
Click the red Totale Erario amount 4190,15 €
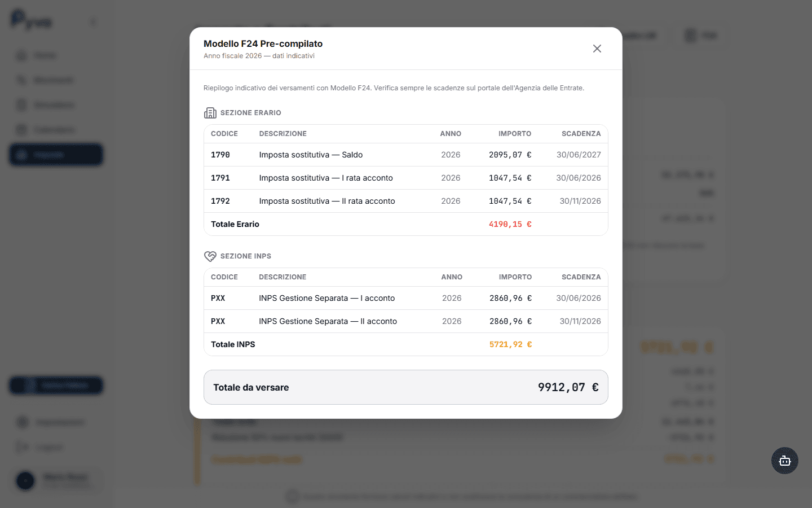[510, 224]
